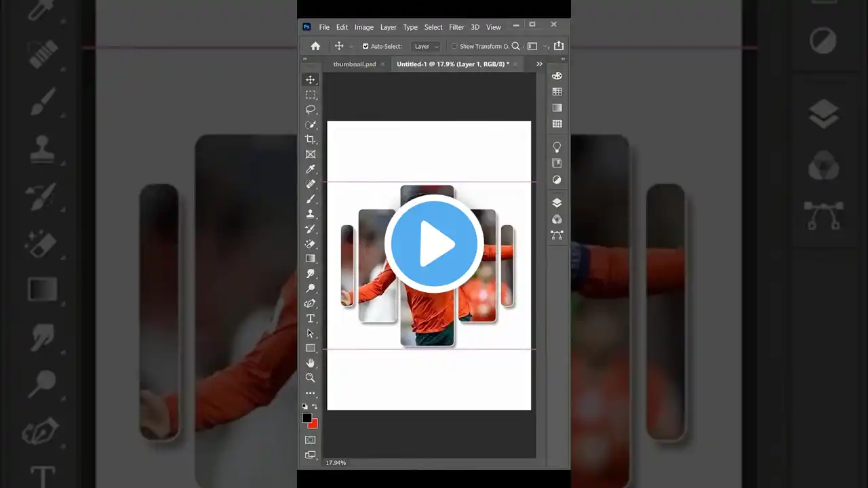Open the Libraries panel

[x=557, y=163]
